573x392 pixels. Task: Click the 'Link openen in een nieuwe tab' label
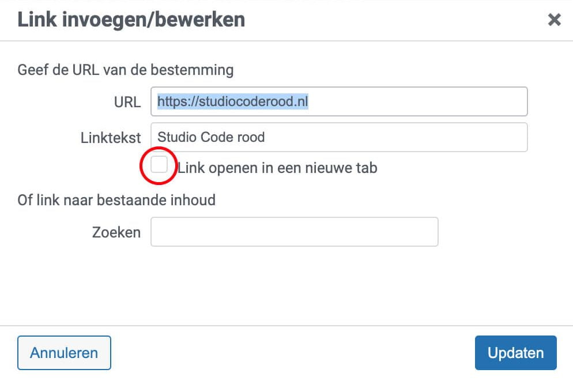pos(277,168)
